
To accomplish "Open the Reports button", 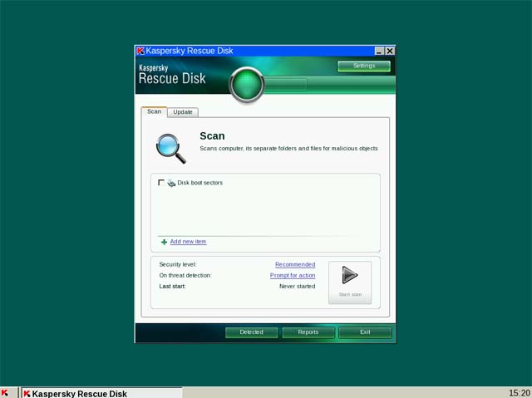I will [308, 332].
